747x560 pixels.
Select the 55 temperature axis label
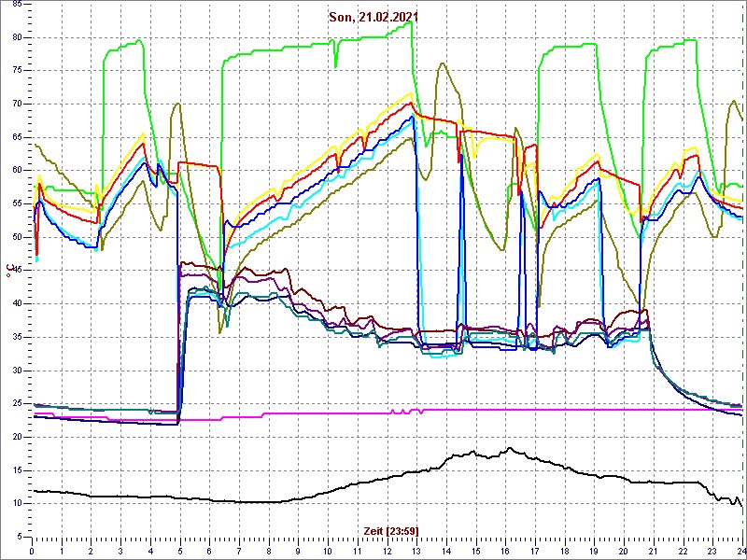click(16, 203)
